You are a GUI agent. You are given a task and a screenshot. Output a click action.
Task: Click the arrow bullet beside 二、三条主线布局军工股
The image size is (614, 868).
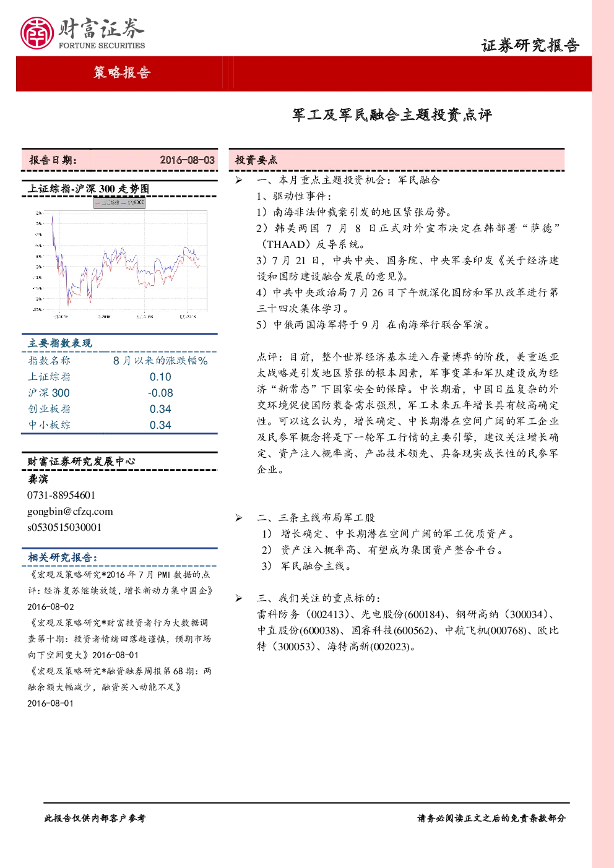(x=238, y=518)
